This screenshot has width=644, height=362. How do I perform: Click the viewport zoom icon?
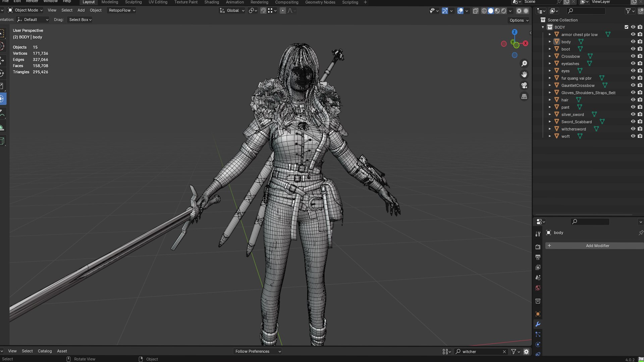tap(524, 64)
